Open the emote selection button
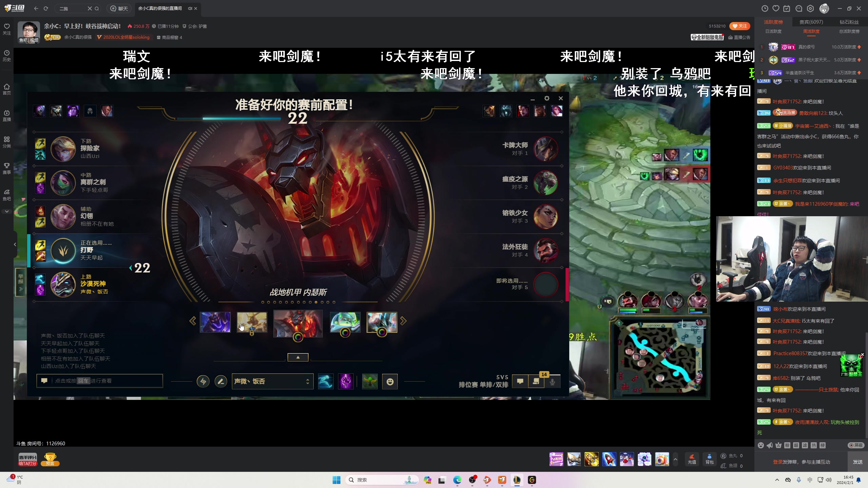Viewport: 868px width, 488px height. tap(390, 382)
